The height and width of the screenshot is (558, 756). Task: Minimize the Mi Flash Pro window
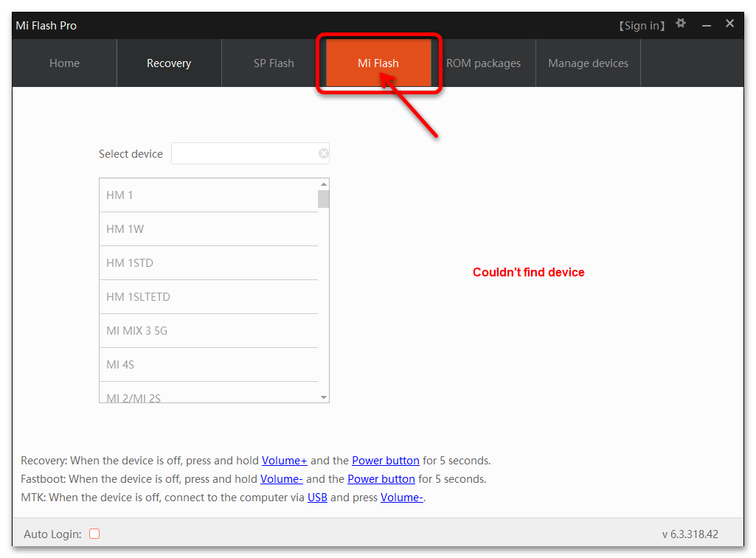click(x=707, y=25)
